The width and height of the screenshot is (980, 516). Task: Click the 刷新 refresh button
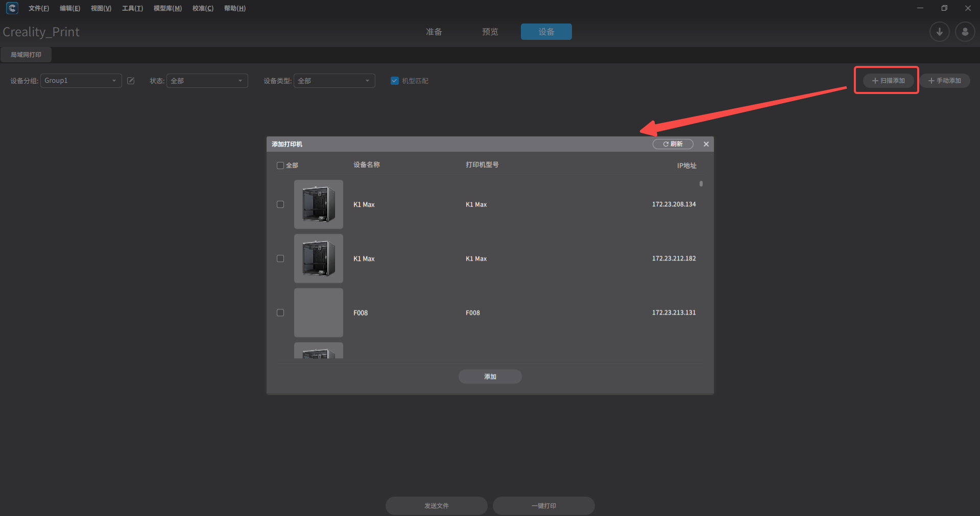pos(673,144)
